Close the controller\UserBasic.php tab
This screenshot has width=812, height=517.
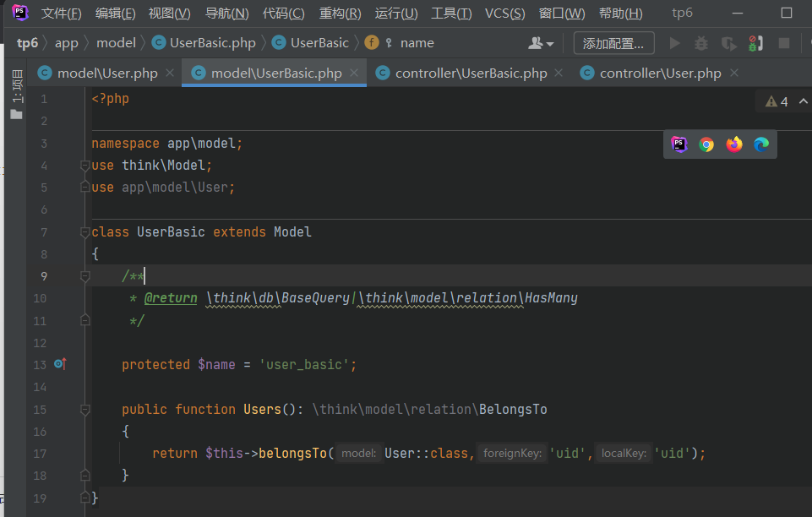(x=559, y=73)
